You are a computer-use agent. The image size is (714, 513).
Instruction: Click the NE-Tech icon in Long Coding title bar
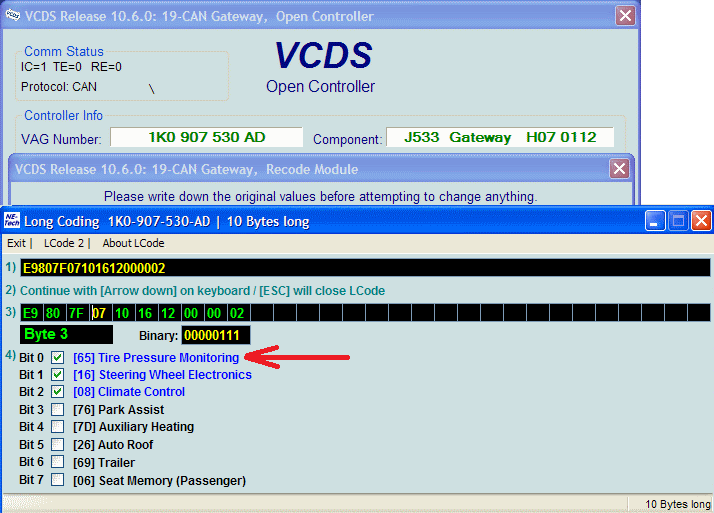click(12, 220)
